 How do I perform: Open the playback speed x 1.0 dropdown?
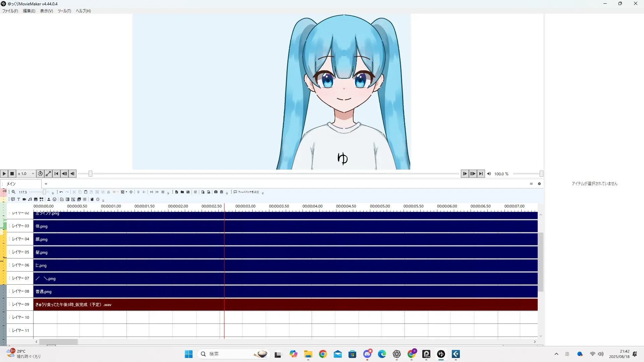pos(26,174)
